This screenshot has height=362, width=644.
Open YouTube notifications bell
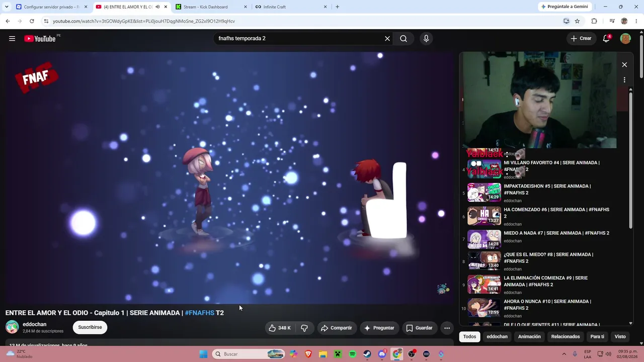606,39
